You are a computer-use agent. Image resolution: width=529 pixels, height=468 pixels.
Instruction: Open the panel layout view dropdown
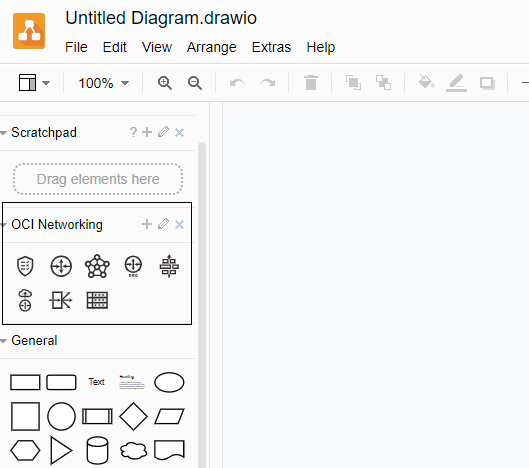click(x=34, y=83)
